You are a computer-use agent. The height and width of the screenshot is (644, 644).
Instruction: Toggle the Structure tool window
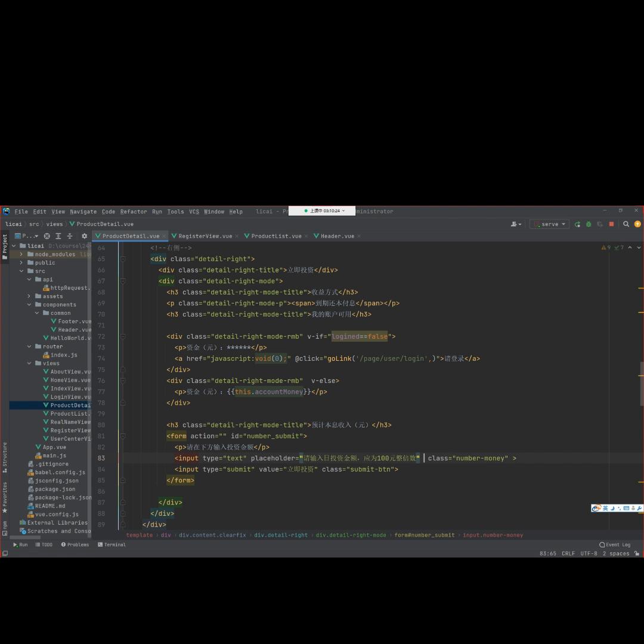(x=5, y=457)
